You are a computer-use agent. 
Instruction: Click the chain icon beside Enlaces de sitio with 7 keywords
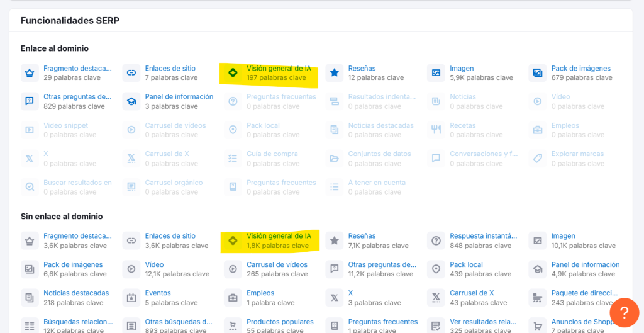tap(131, 73)
